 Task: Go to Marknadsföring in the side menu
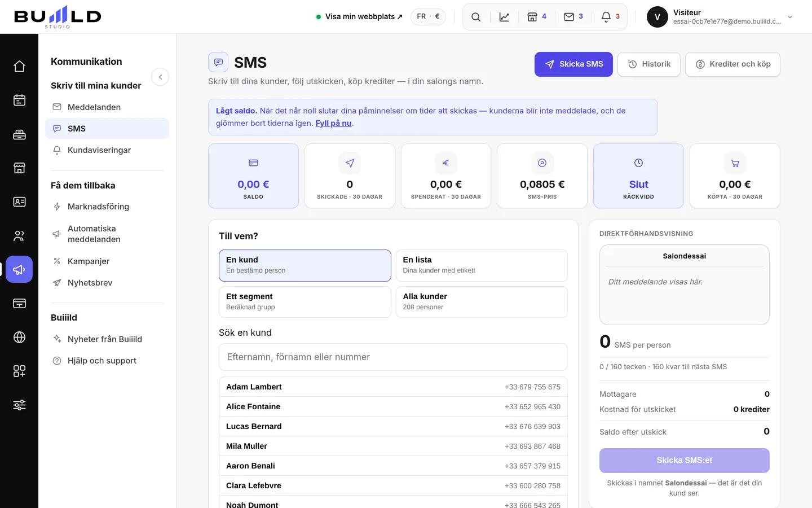pyautogui.click(x=107, y=207)
